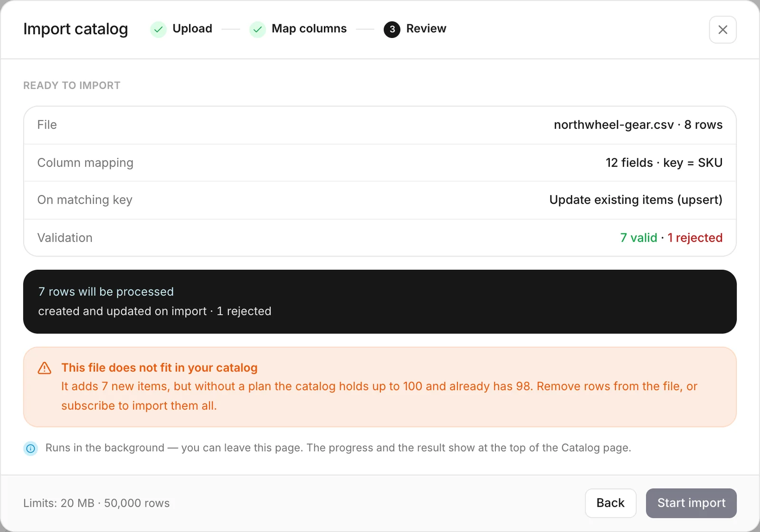Click the Back button
760x532 pixels.
[610, 503]
